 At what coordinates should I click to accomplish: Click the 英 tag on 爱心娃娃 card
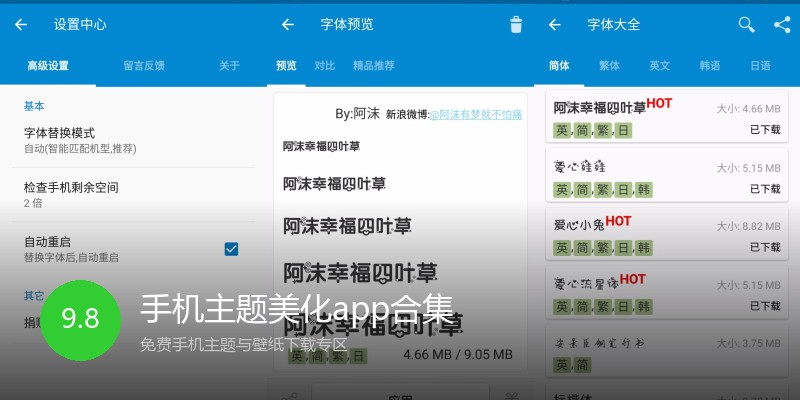click(x=562, y=190)
